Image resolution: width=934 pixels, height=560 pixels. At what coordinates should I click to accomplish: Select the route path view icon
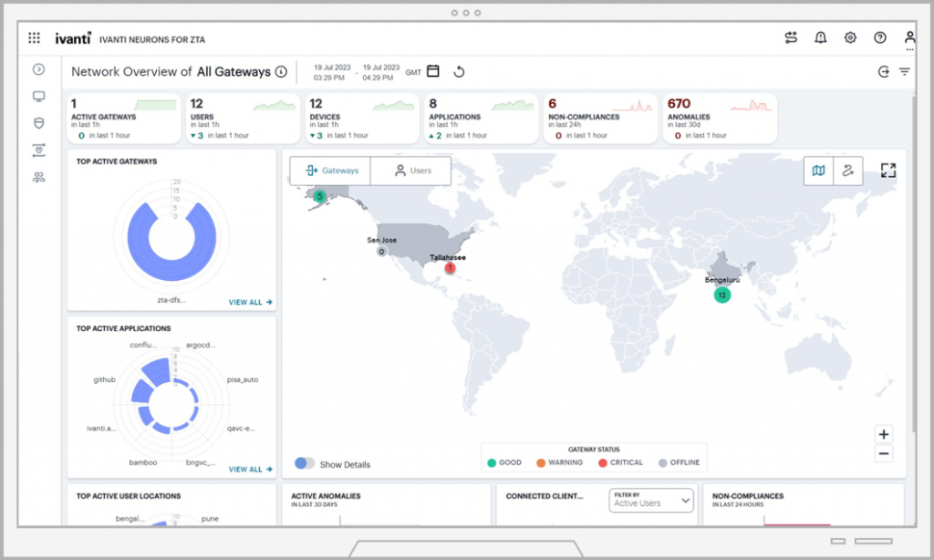point(847,171)
